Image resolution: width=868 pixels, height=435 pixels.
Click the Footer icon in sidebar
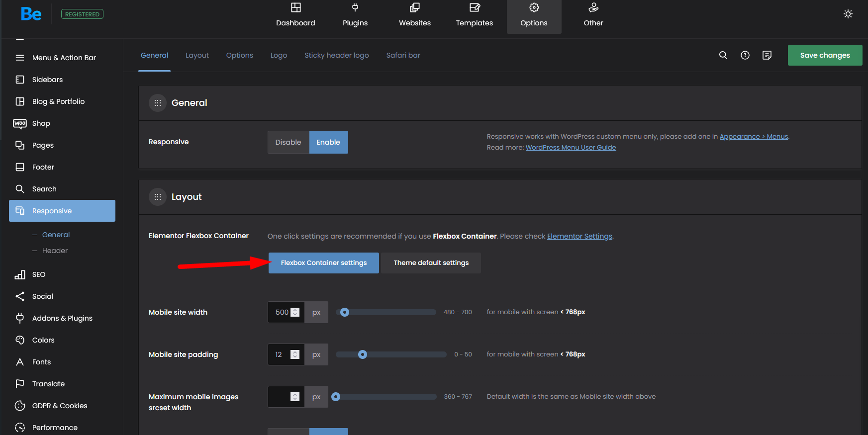pyautogui.click(x=20, y=167)
